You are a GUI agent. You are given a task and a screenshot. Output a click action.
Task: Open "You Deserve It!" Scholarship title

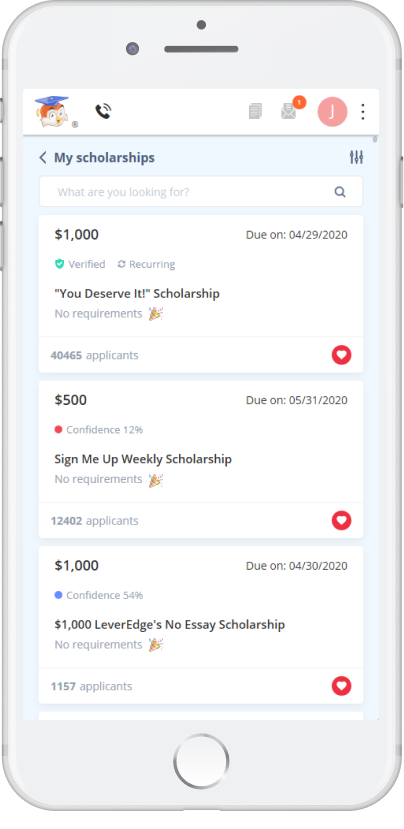point(137,293)
